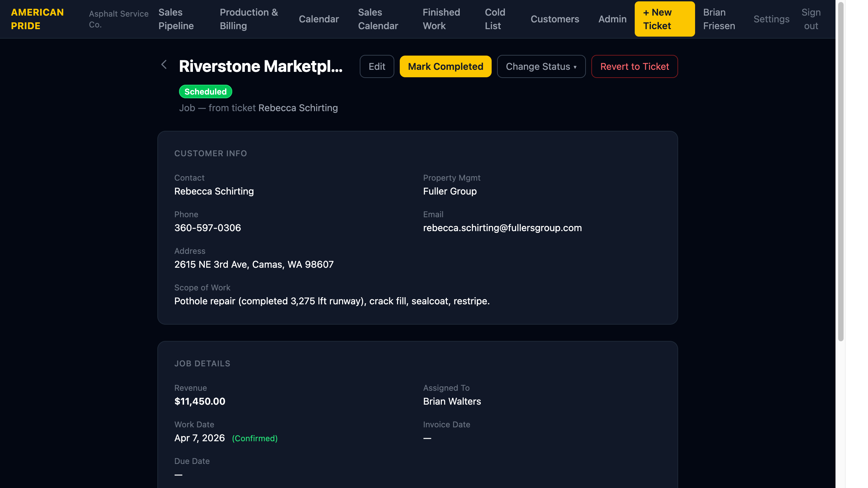868x488 pixels.
Task: Click phone number 360-597-0306
Action: tap(208, 228)
